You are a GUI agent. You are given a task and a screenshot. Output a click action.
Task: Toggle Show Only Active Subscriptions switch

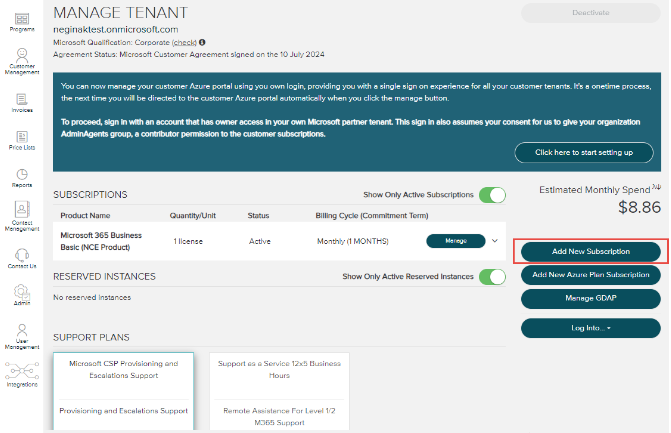[492, 195]
